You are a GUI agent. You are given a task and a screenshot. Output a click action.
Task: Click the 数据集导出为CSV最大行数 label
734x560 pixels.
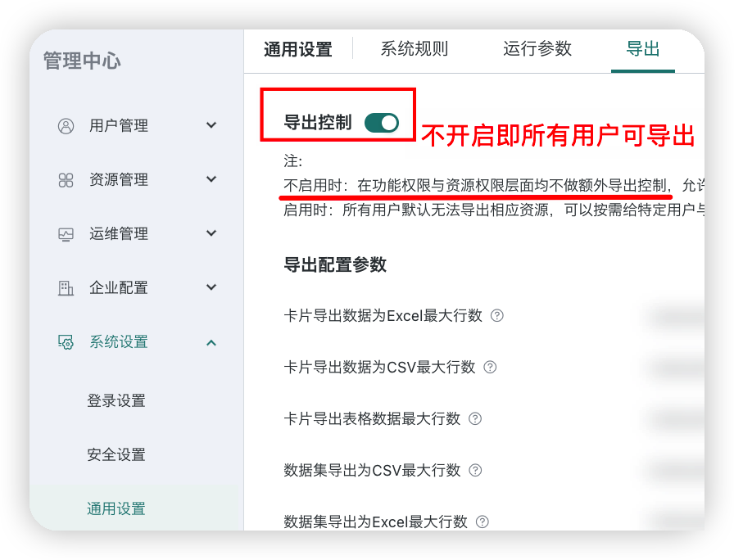(372, 470)
